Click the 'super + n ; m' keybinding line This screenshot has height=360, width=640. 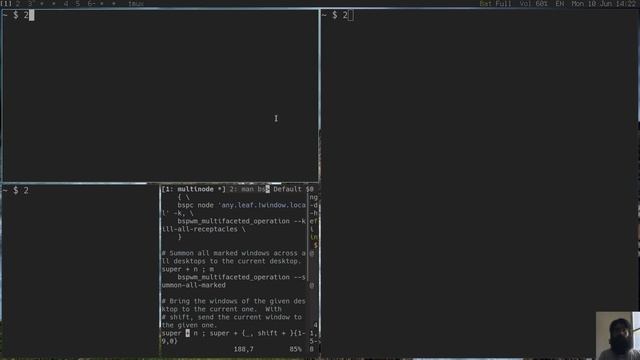coord(188,269)
